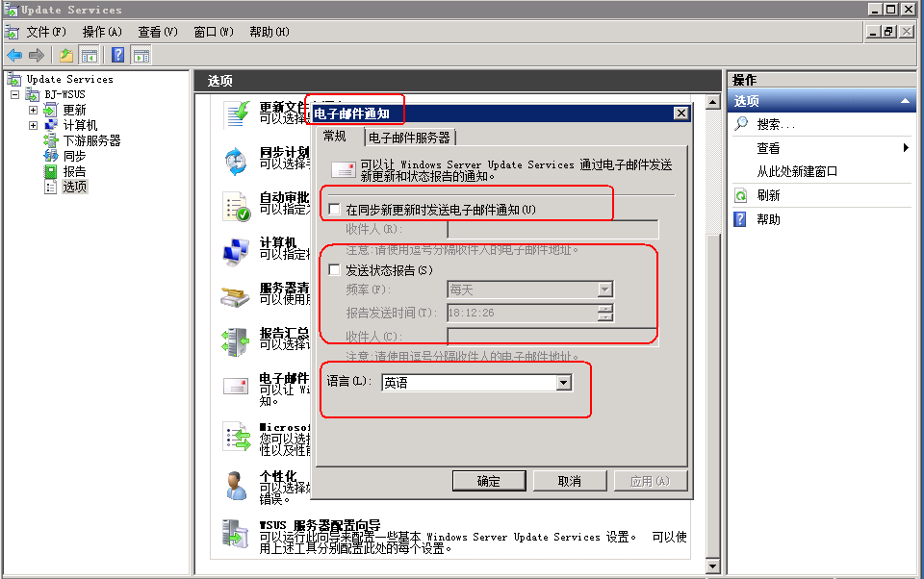Check the 发送状态报告 checkbox

coord(335,269)
